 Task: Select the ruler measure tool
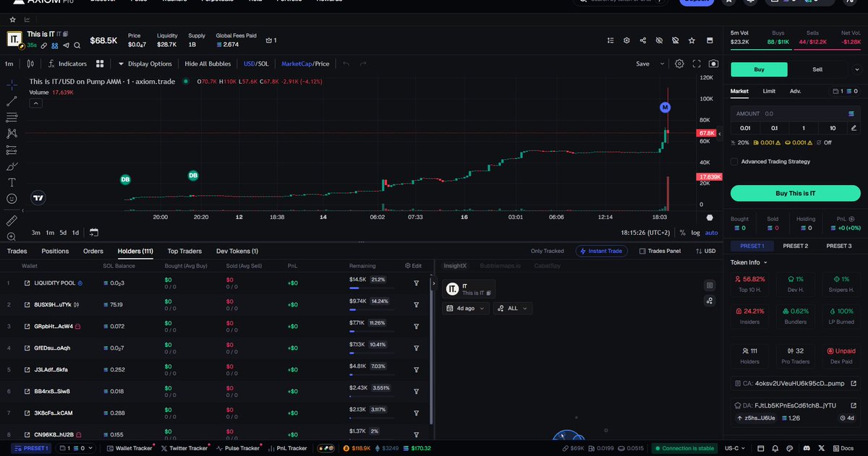12,220
